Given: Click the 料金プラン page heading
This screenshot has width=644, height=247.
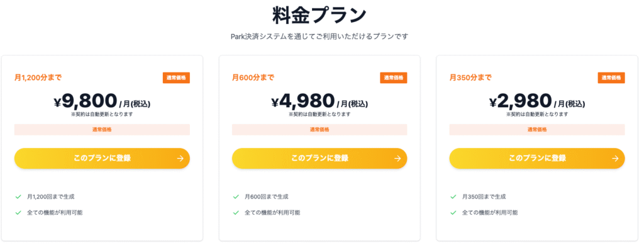Looking at the screenshot, I should [319, 15].
